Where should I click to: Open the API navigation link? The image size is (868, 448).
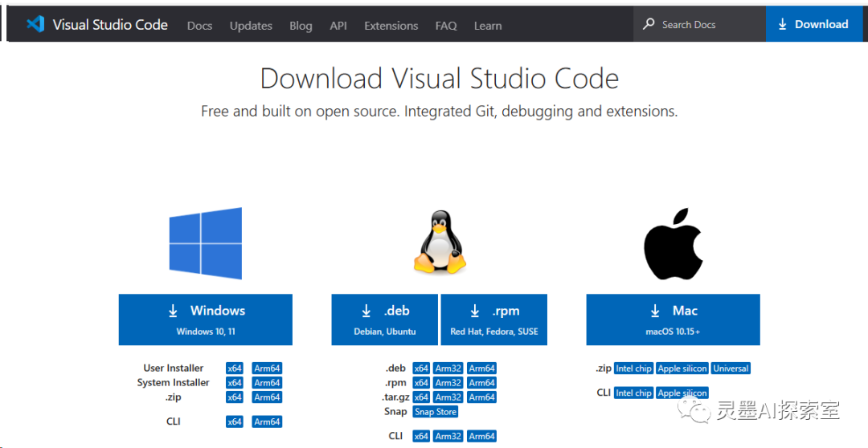click(338, 26)
